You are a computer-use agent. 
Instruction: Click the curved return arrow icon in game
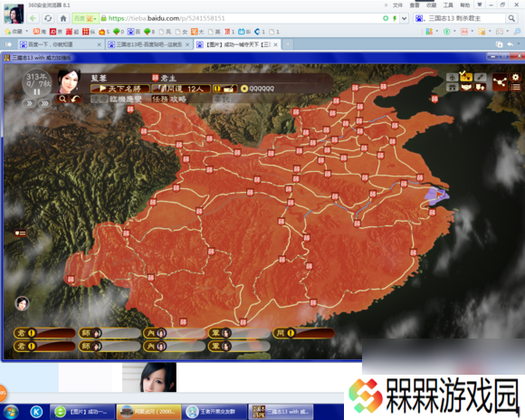(76, 99)
